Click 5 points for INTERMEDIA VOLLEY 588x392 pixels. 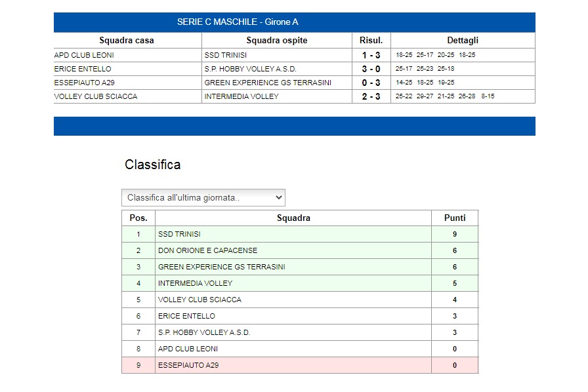click(x=455, y=284)
